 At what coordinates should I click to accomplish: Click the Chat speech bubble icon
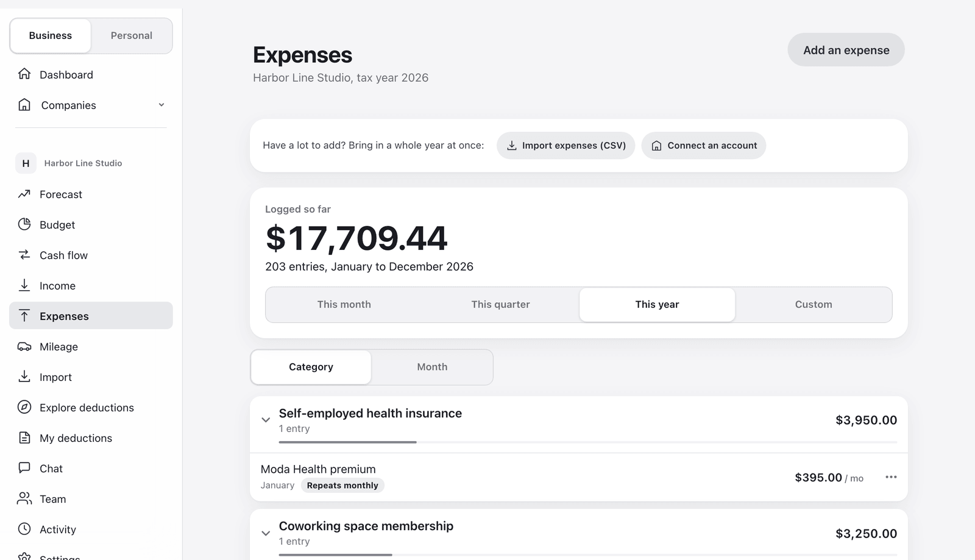point(24,468)
